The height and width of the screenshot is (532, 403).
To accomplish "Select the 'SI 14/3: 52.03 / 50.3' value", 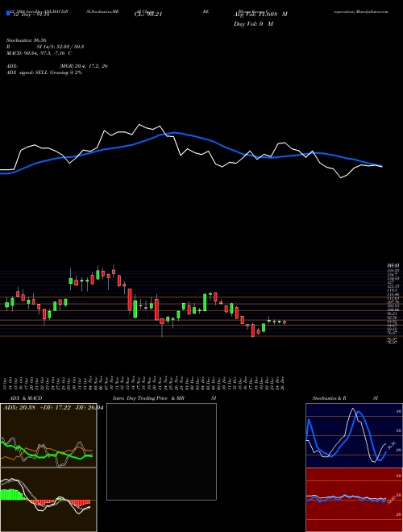I will click(x=60, y=47).
